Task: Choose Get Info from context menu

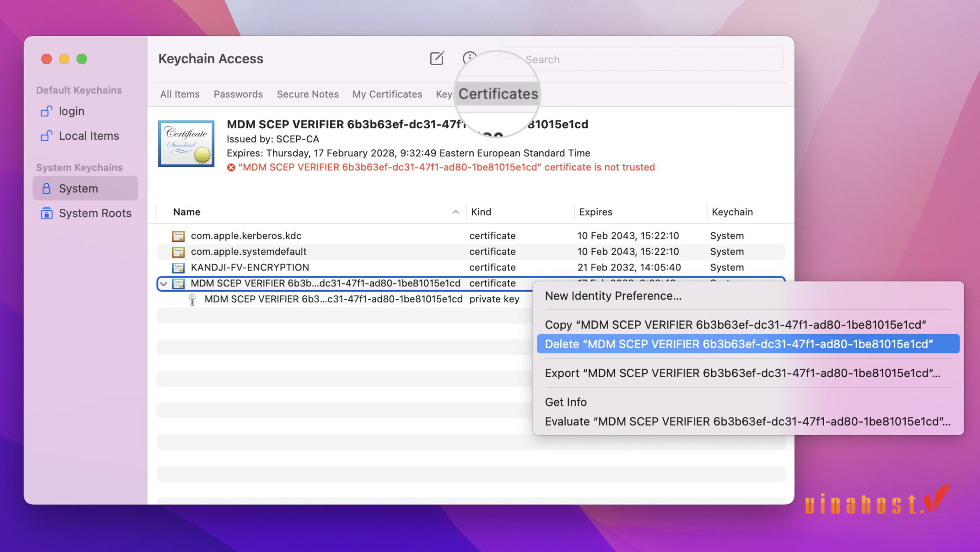Action: pyautogui.click(x=748, y=402)
